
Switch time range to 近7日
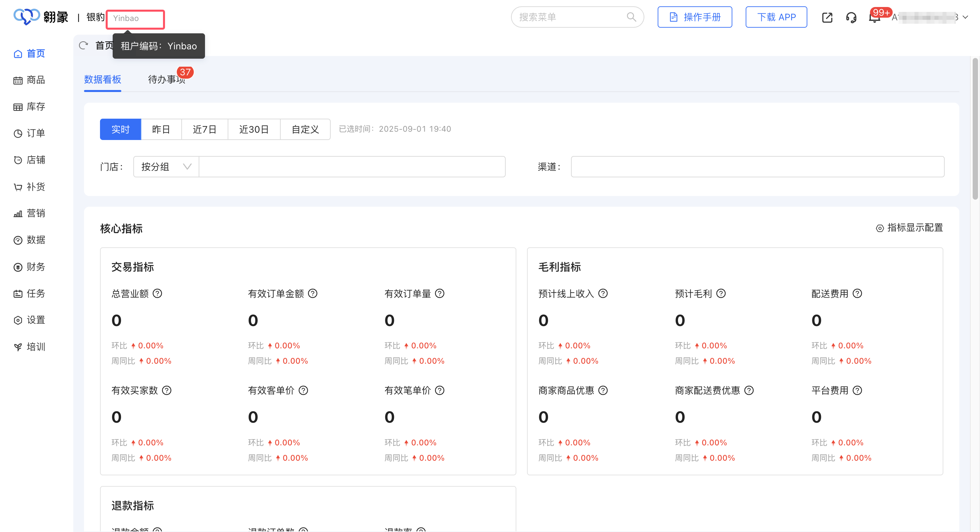tap(204, 129)
